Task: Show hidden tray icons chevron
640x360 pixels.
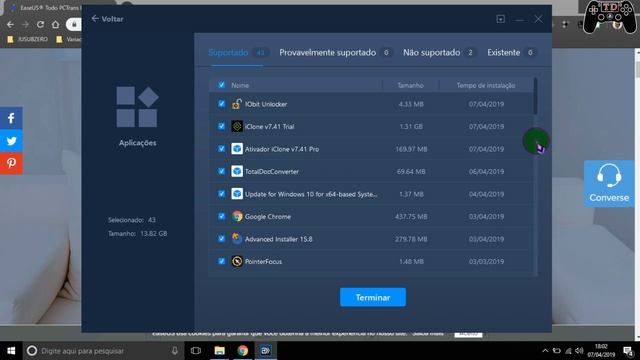Action: [x=545, y=351]
